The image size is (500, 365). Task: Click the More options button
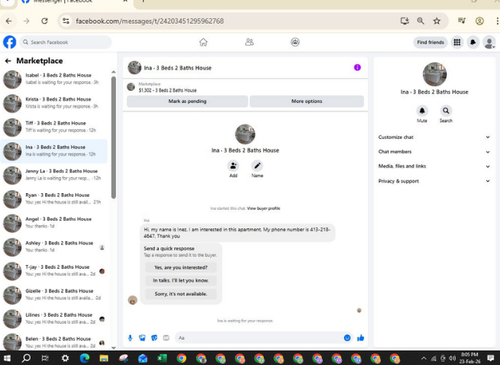307,101
